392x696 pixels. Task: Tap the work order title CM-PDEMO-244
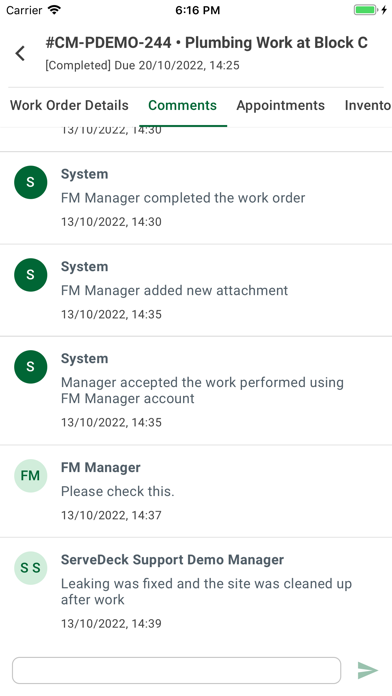coord(206,43)
